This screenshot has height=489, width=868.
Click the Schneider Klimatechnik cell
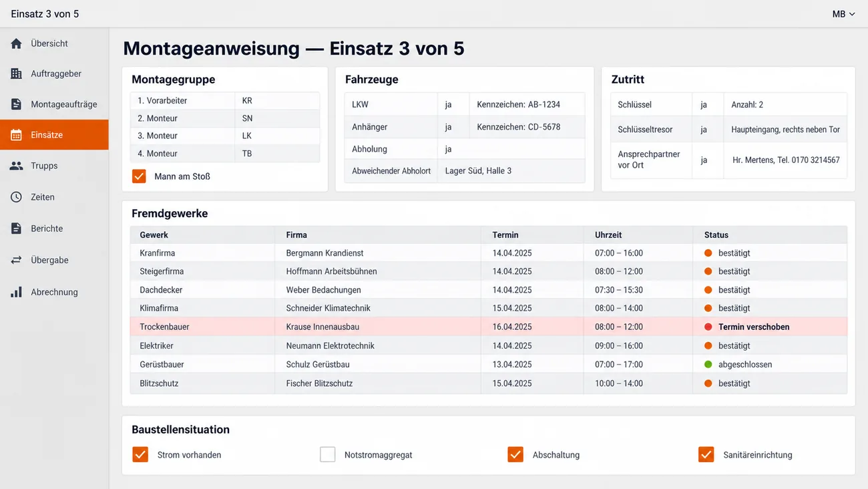378,308
